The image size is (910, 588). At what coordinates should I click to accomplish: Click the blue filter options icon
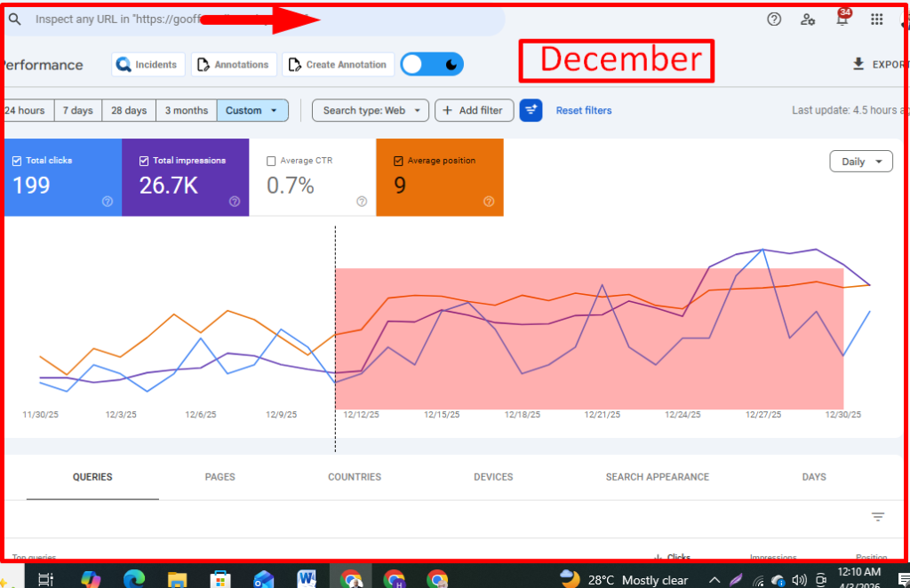pyautogui.click(x=531, y=110)
